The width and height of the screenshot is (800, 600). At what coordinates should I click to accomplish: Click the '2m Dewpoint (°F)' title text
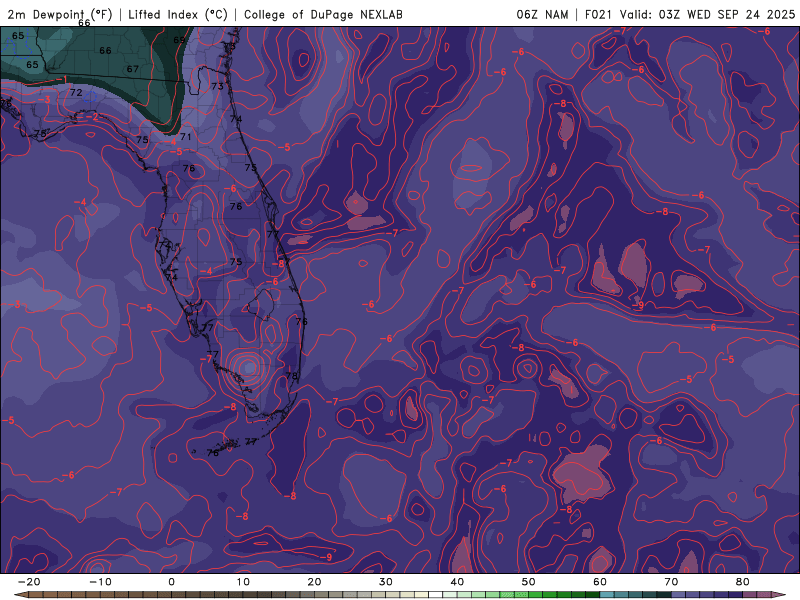60,14
